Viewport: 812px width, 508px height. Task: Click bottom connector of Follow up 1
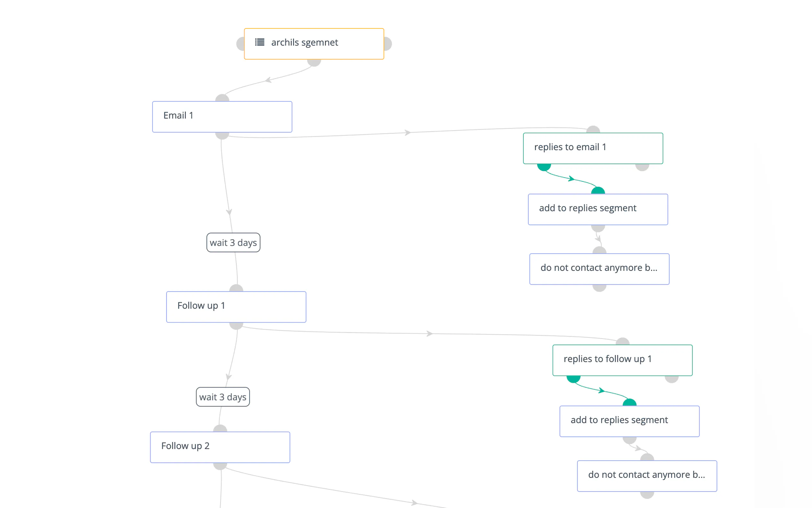pos(236,326)
